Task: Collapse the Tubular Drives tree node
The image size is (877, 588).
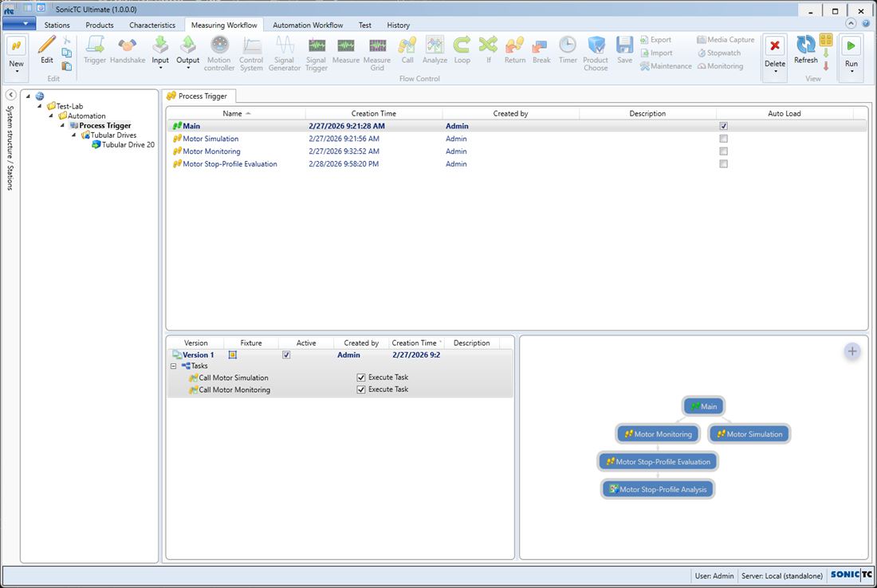Action: coord(74,135)
